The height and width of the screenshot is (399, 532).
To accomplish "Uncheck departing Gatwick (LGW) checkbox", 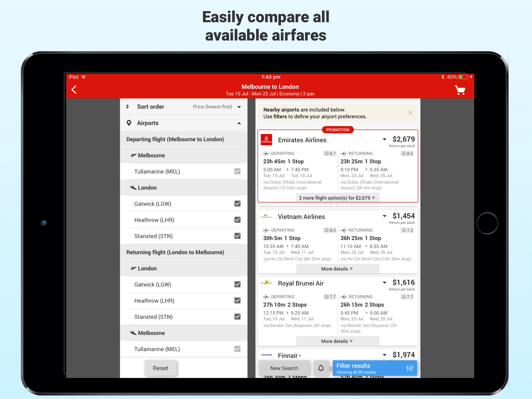I will (x=237, y=204).
